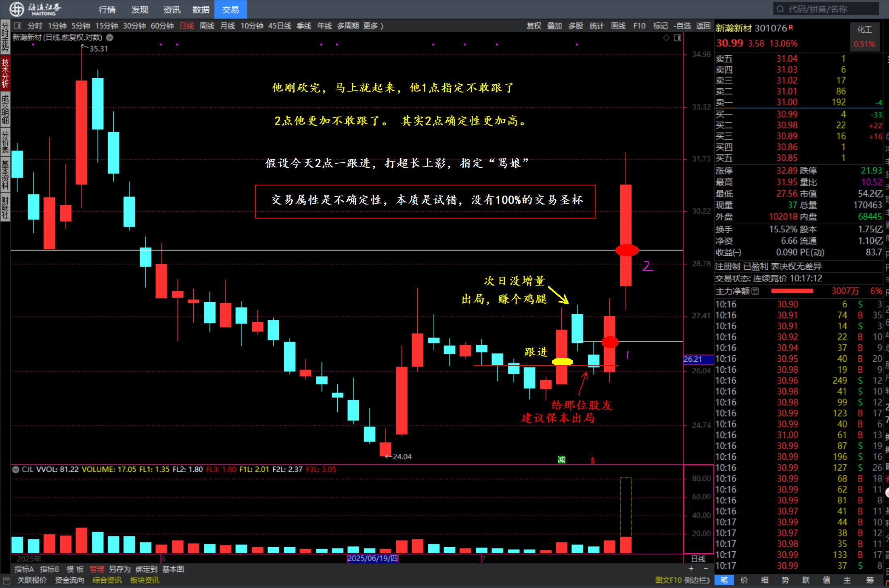Open the 关联报价 tab
This screenshot has height=588, width=889.
tap(32, 580)
